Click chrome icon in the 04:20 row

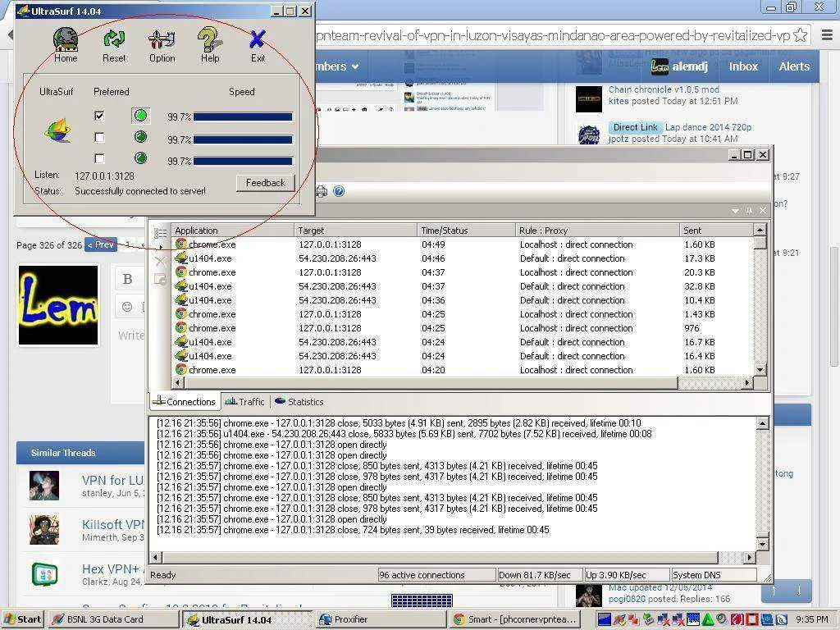pyautogui.click(x=181, y=370)
